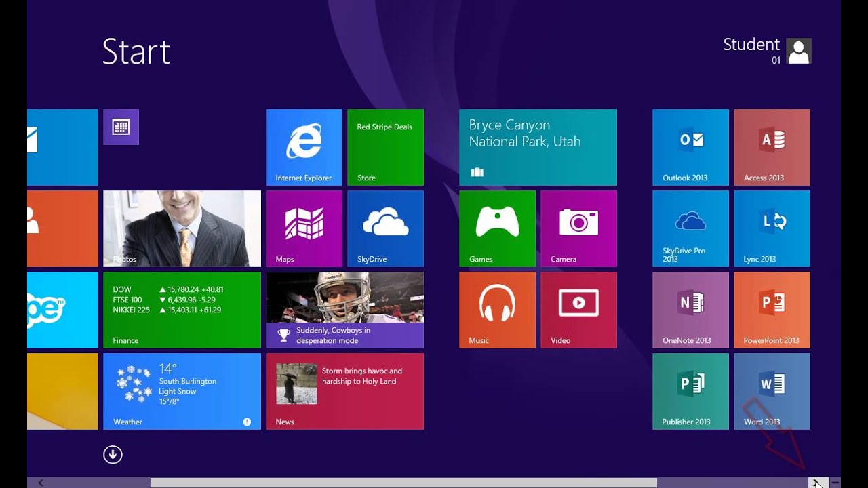Open the Finance tile showing DOW
The width and height of the screenshot is (868, 488).
click(182, 310)
